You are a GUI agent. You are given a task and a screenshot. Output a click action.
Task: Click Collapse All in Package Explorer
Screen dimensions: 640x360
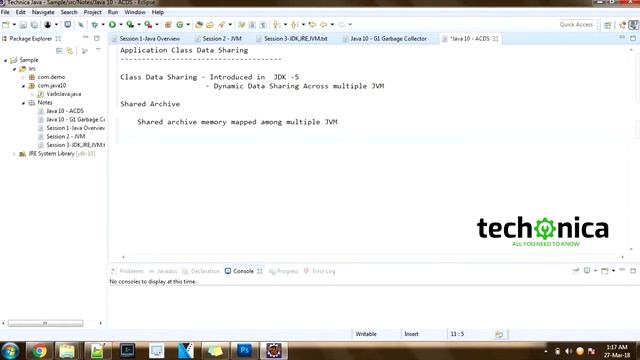[59, 51]
